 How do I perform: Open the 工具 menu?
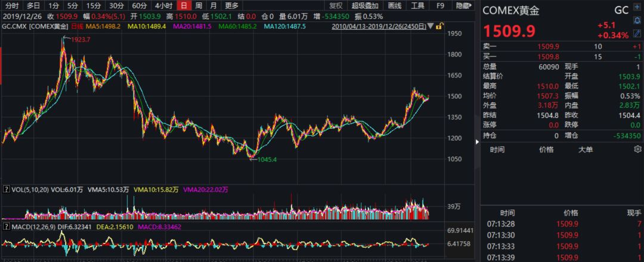(418, 5)
